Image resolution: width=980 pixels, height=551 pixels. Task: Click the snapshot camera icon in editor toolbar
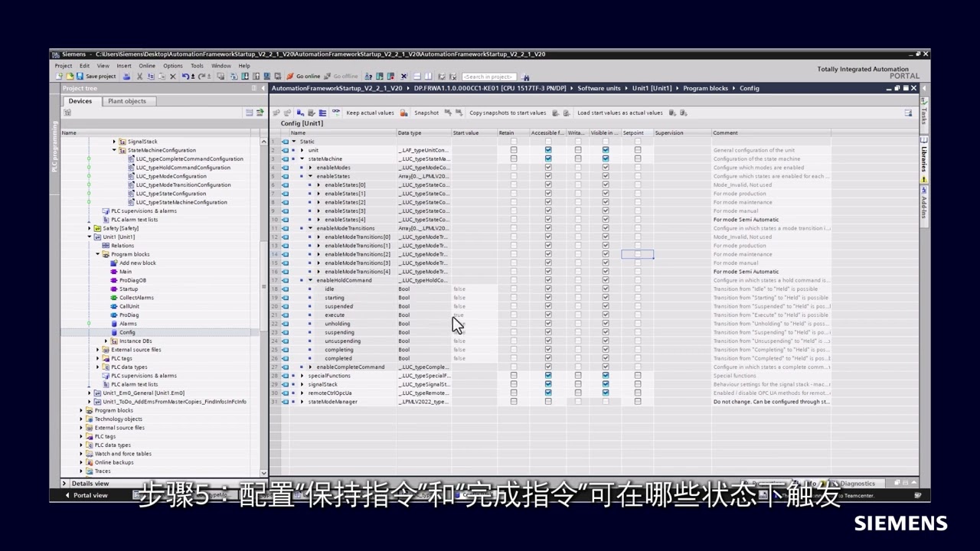449,112
